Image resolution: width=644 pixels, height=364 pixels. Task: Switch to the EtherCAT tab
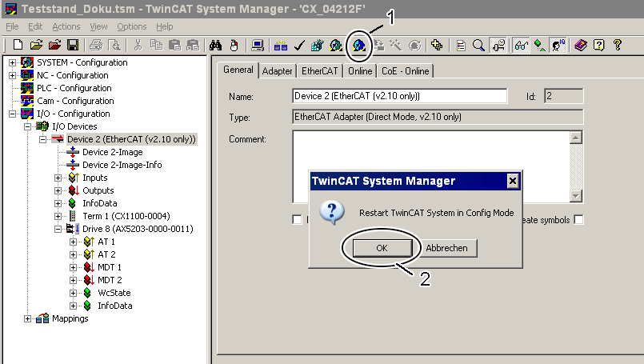pyautogui.click(x=319, y=71)
